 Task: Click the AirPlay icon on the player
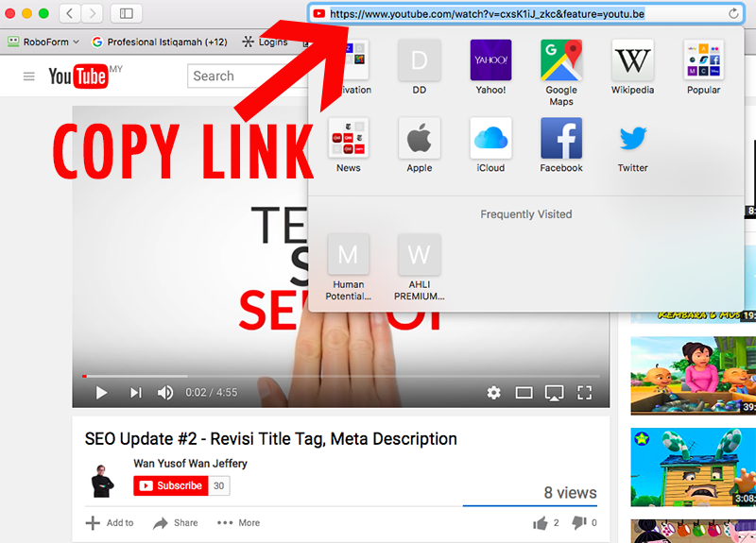(x=555, y=393)
